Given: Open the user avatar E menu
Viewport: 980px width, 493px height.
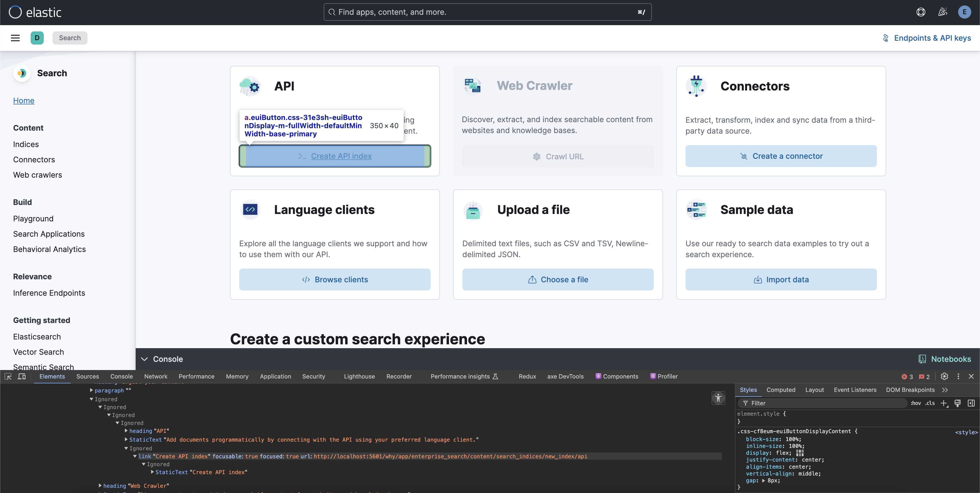Looking at the screenshot, I should click(x=964, y=12).
